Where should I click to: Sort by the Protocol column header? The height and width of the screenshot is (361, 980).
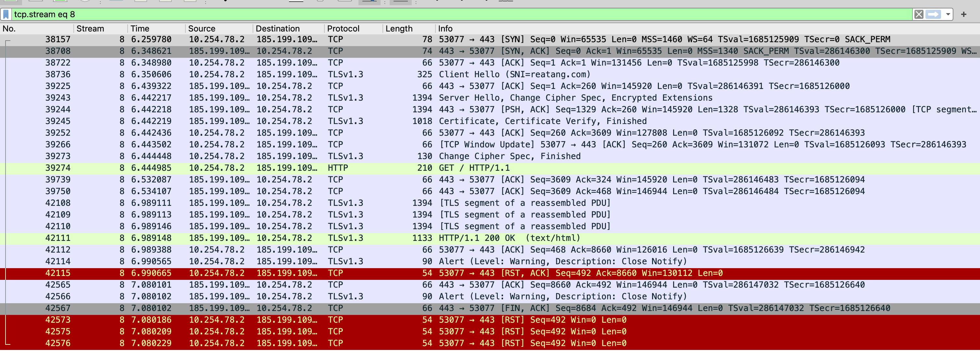click(354, 29)
